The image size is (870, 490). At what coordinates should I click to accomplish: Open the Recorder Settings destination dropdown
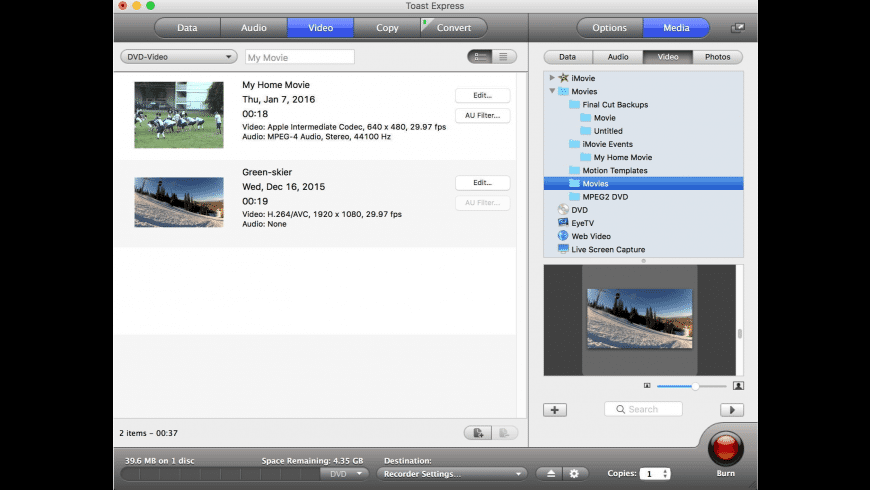[453, 473]
